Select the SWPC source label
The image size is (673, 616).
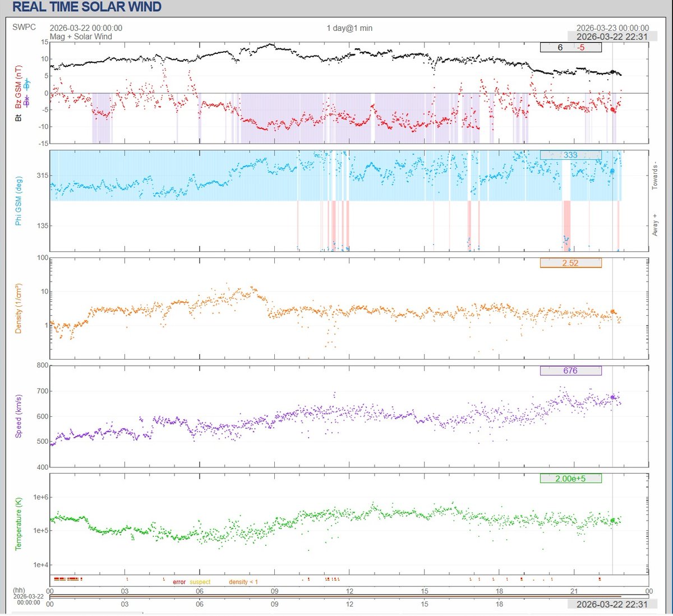coord(24,27)
